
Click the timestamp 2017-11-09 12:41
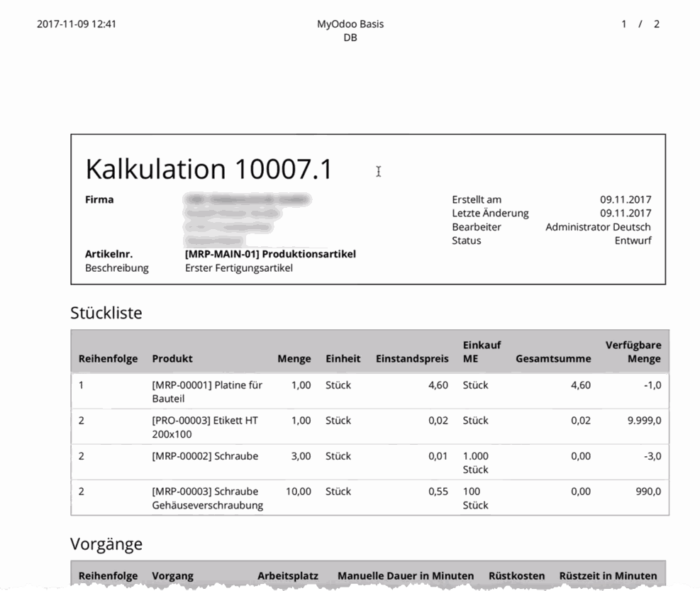77,24
